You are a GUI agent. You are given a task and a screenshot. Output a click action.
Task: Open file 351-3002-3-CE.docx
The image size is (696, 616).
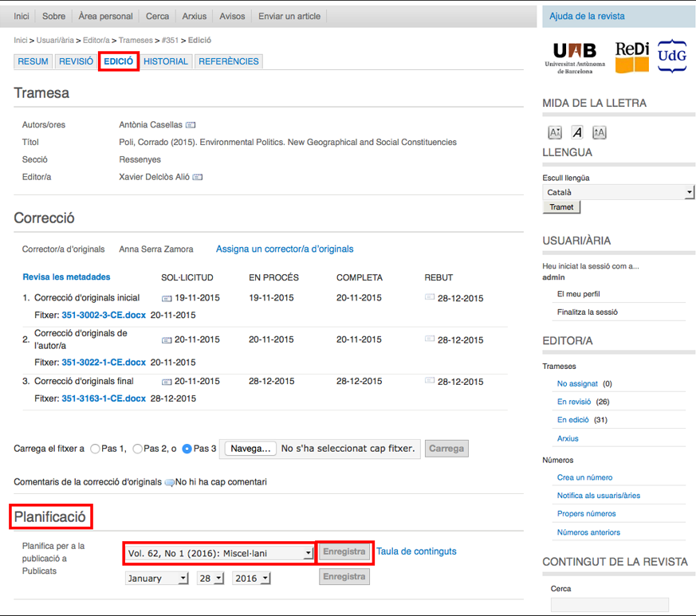(x=104, y=315)
